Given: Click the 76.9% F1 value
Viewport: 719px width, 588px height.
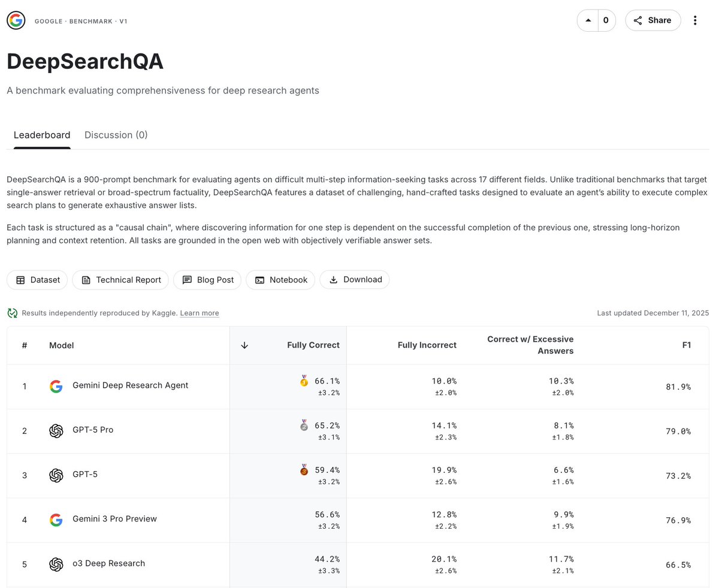Looking at the screenshot, I should click(678, 520).
